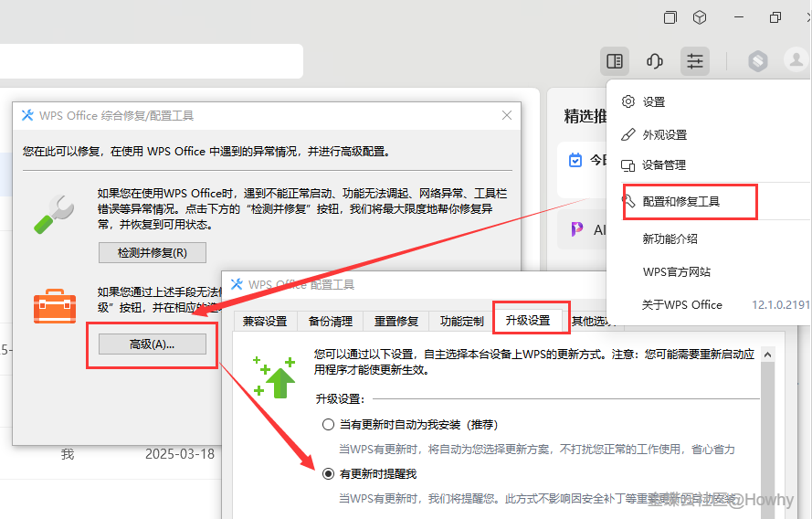Click 检测并修复(R) button
The image size is (812, 519).
[x=153, y=253]
